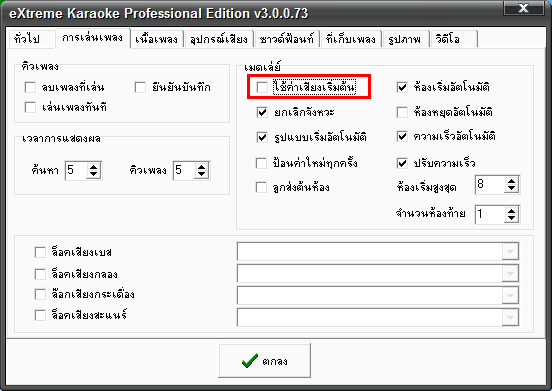Decrease คิวเพลง display time value
Viewport: 552px width, 391px height.
(201, 175)
